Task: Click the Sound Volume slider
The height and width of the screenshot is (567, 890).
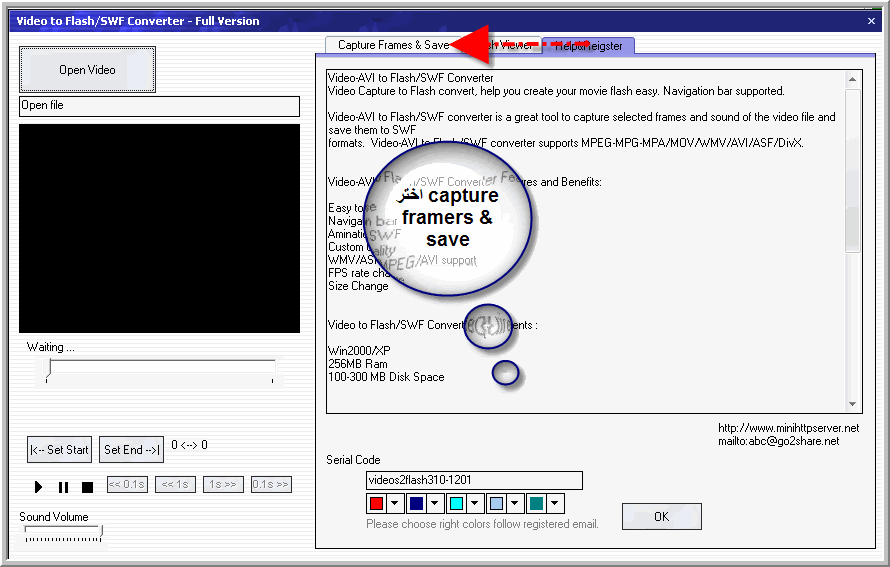Action: [x=62, y=533]
